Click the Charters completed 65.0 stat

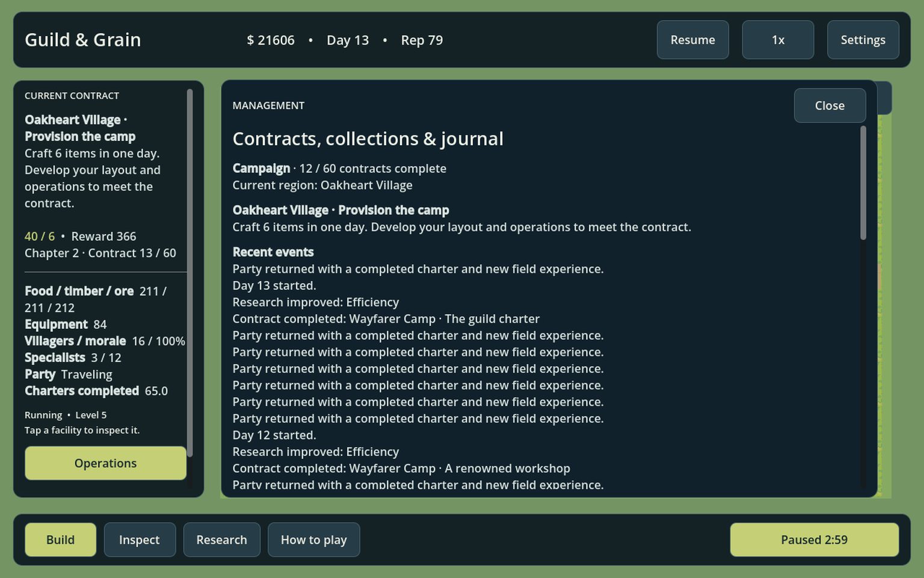click(x=96, y=391)
